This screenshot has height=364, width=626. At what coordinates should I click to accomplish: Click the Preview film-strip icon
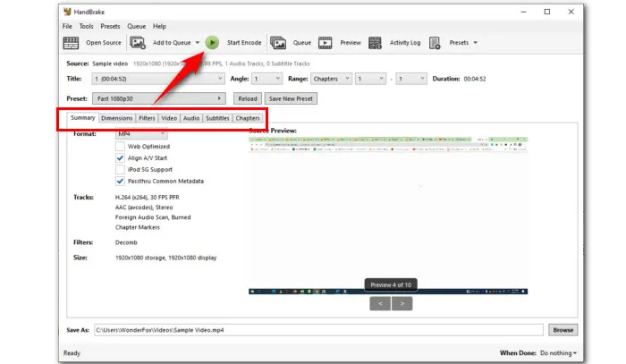tap(326, 42)
